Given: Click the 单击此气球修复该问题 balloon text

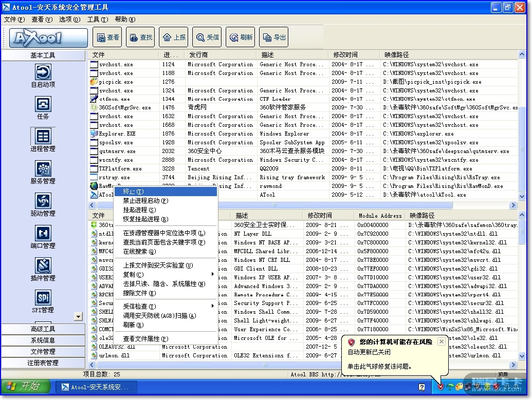Looking at the screenshot, I should pyautogui.click(x=379, y=366).
